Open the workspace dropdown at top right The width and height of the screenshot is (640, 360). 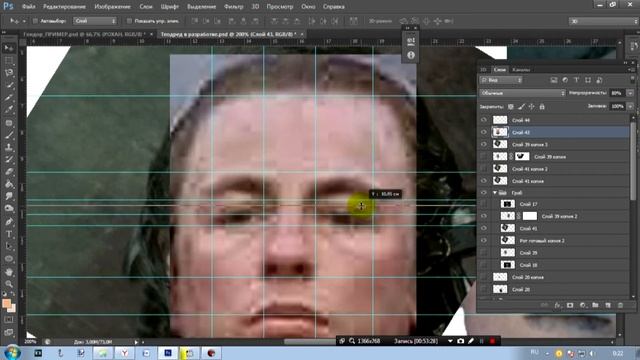point(603,21)
